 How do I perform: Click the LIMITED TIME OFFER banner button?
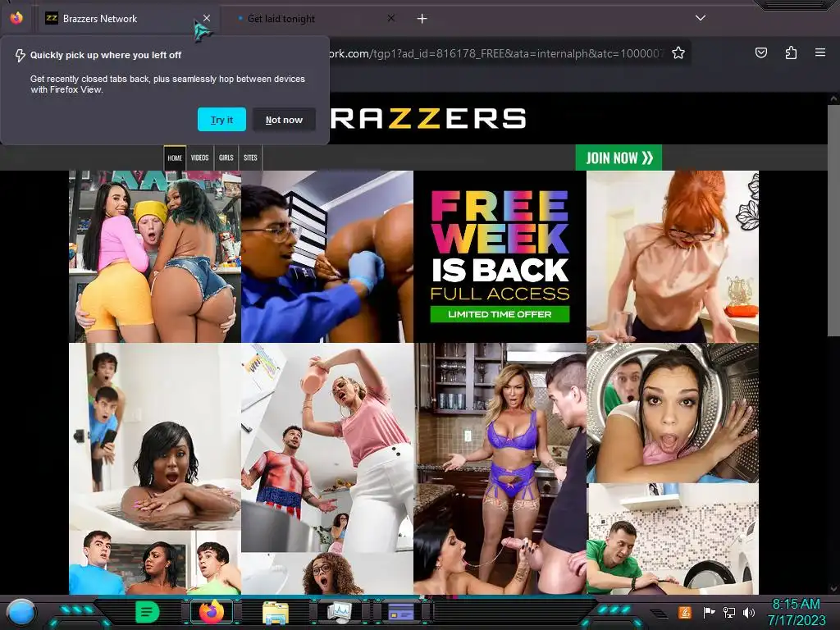(x=500, y=314)
